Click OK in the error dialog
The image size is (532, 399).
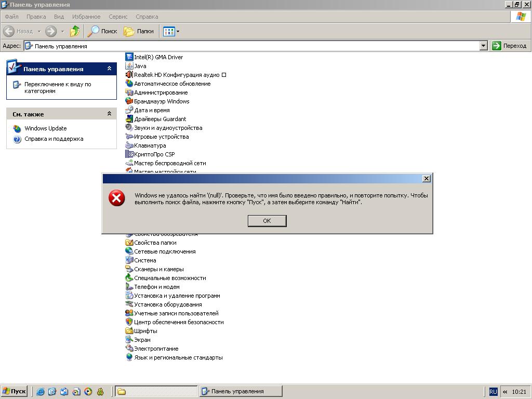[267, 221]
